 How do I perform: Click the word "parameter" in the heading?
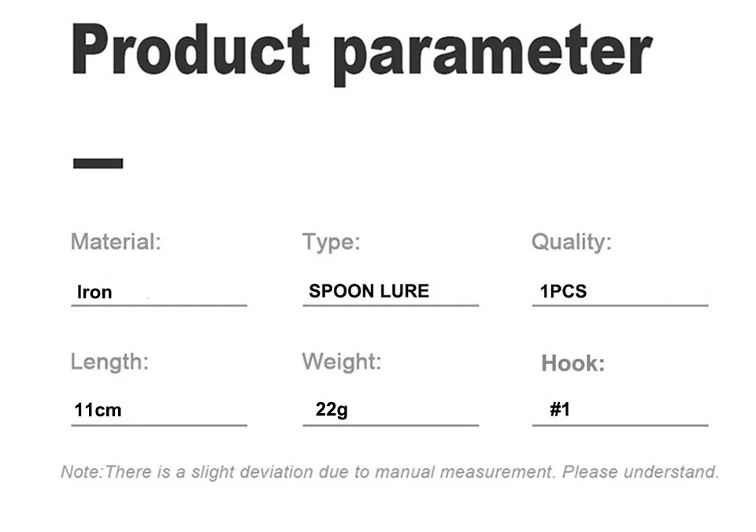coord(492,54)
